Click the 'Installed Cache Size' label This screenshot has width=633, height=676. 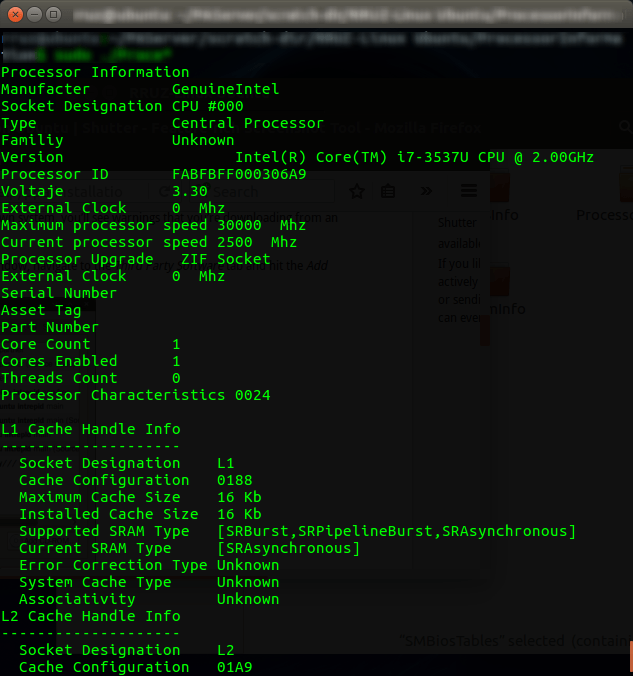[x=109, y=514]
